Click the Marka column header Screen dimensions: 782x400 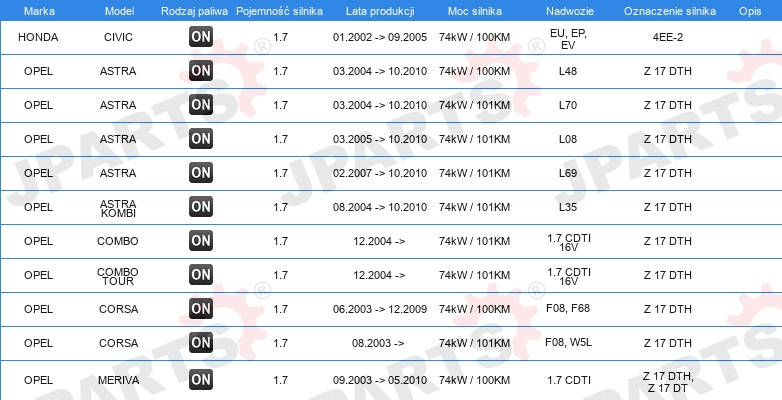click(x=39, y=11)
